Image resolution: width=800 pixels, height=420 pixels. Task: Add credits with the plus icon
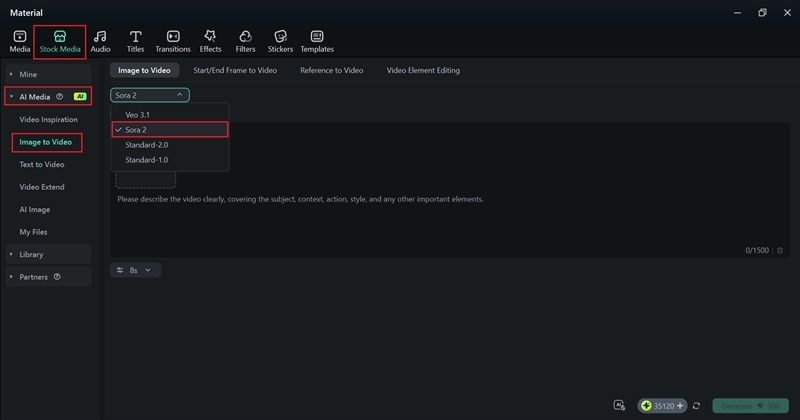[680, 406]
